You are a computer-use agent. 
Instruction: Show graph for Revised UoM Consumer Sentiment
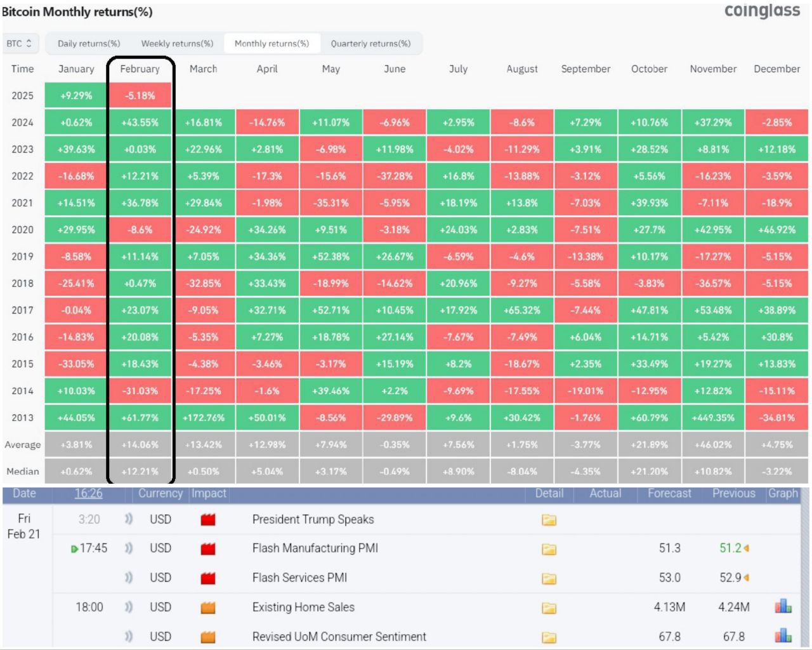coord(783,636)
